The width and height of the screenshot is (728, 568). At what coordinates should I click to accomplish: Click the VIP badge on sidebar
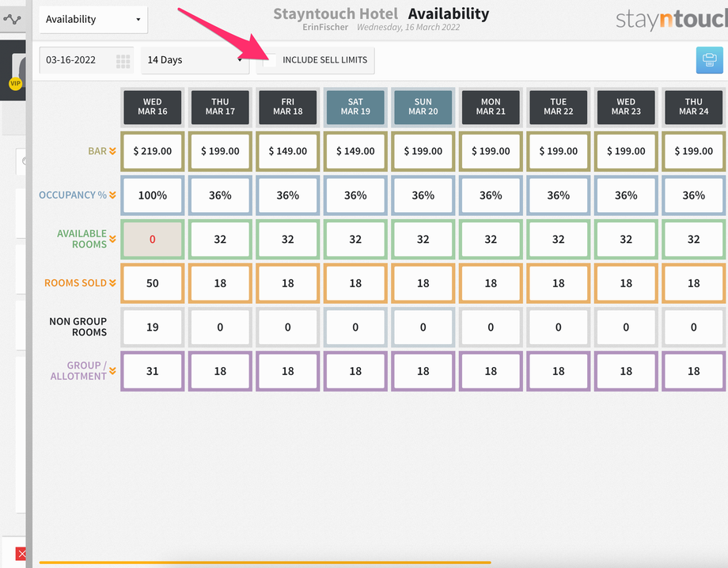click(x=15, y=84)
